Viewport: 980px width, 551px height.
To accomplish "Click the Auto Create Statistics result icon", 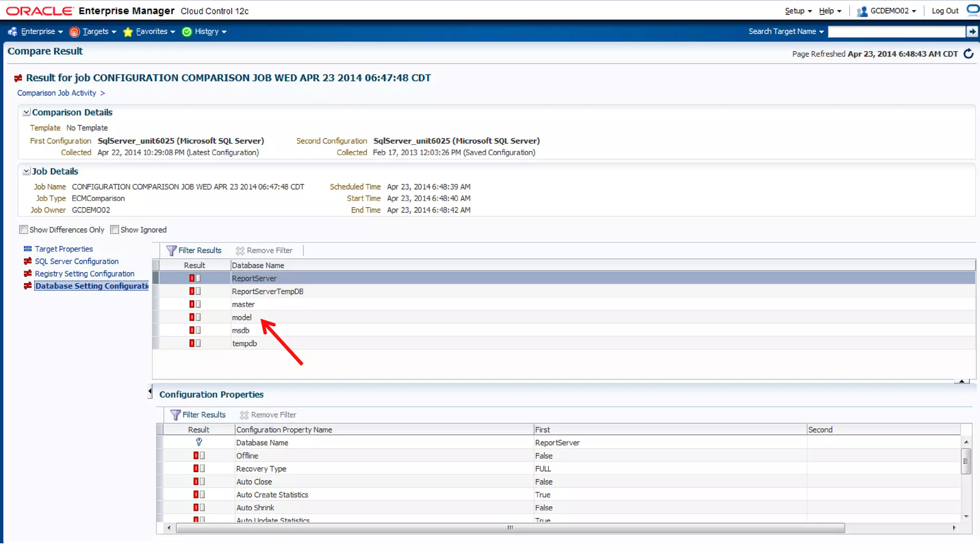I will point(199,495).
